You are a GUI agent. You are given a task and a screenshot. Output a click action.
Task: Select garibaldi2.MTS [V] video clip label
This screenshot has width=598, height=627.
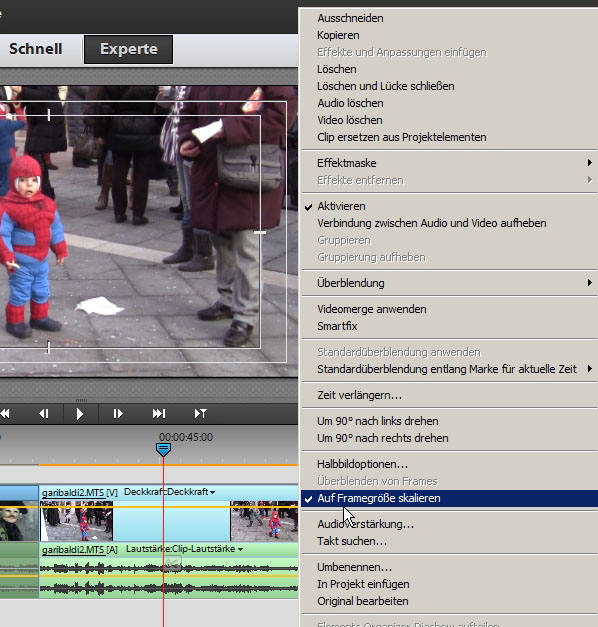pyautogui.click(x=80, y=493)
